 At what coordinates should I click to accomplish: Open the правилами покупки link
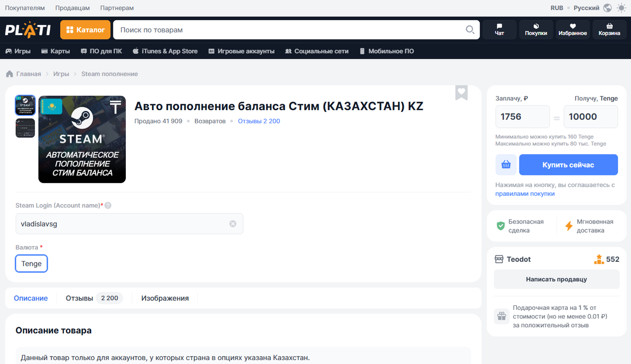[525, 194]
